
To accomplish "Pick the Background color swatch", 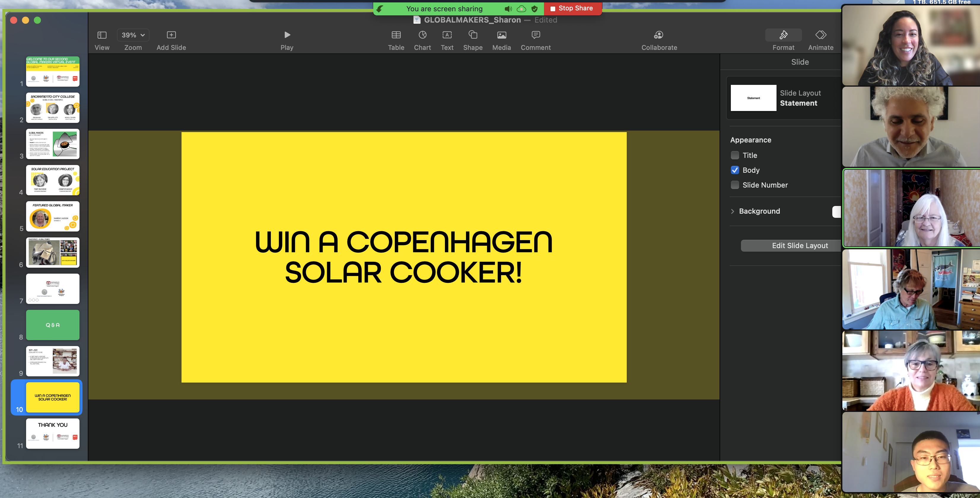I will click(x=836, y=212).
